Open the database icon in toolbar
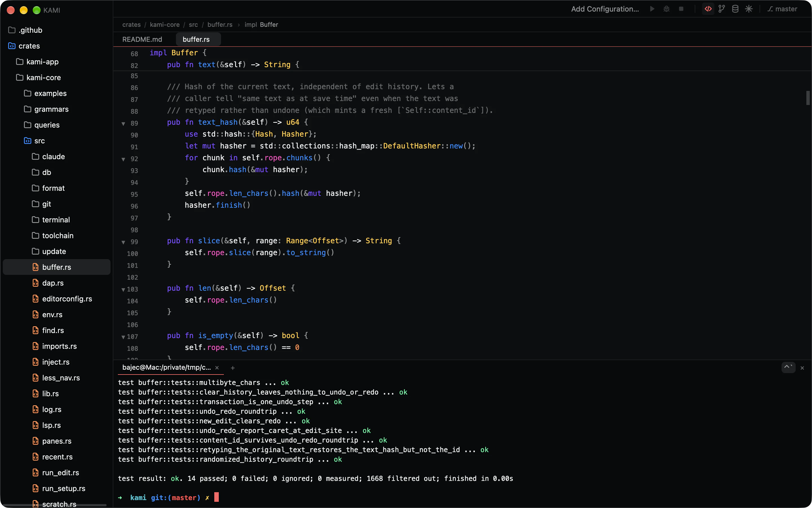812x508 pixels. click(735, 9)
